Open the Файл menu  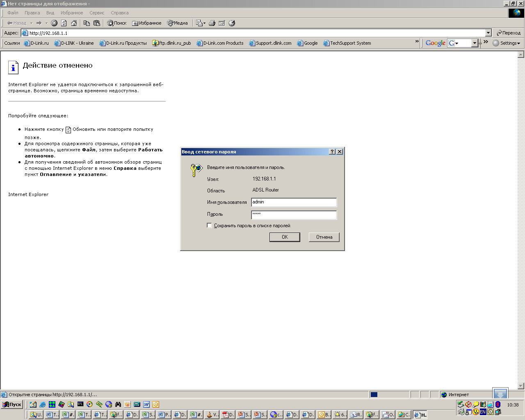coord(13,13)
